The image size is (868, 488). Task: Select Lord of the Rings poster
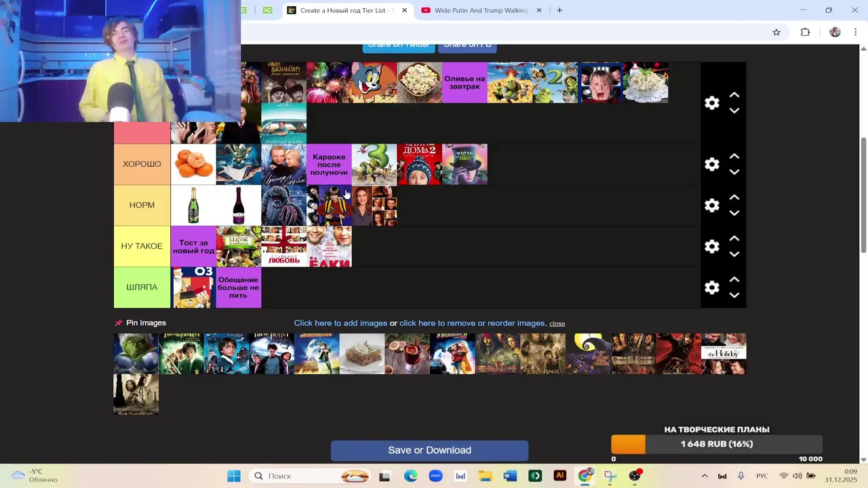(542, 353)
